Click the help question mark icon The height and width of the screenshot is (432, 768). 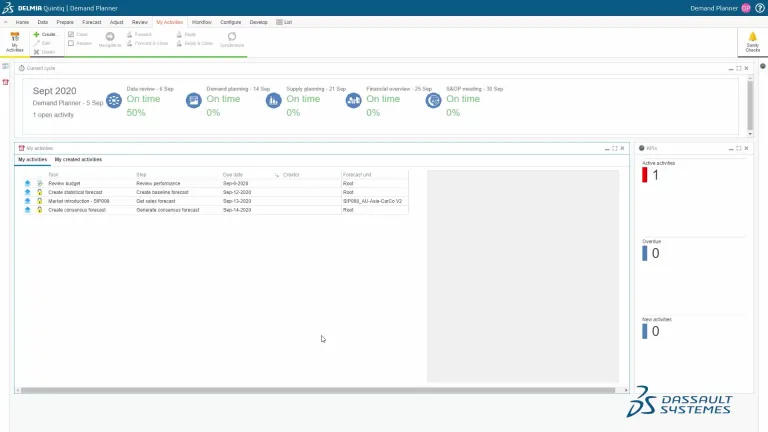760,8
